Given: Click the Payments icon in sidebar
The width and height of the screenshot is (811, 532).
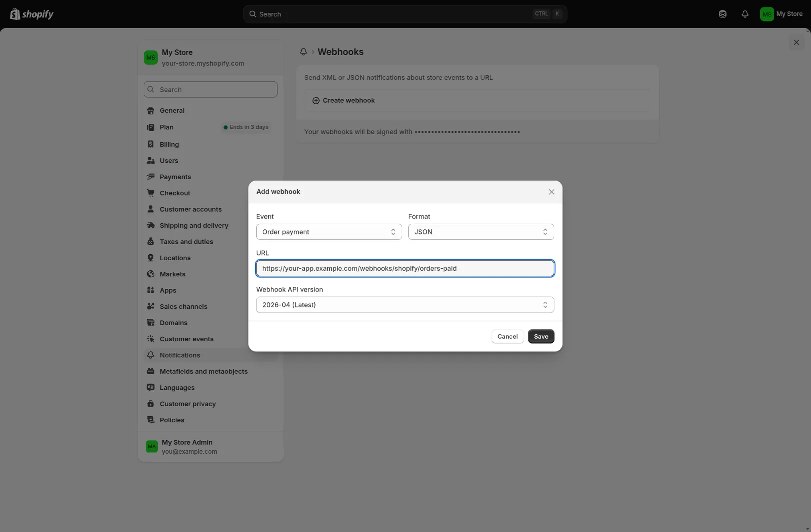Looking at the screenshot, I should 150,177.
